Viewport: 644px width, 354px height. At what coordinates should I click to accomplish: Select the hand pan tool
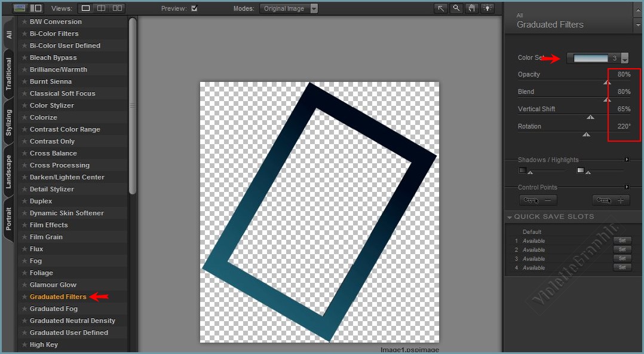pos(472,8)
